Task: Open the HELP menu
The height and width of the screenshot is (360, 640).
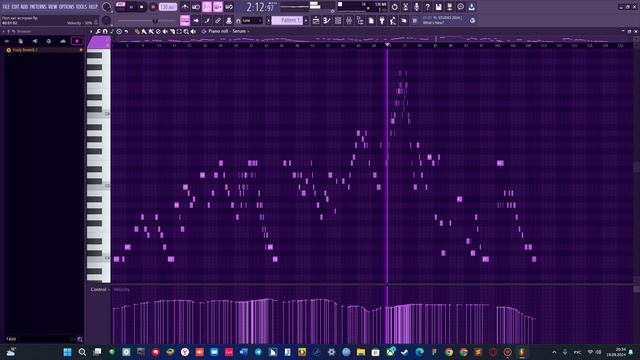Action: point(93,7)
